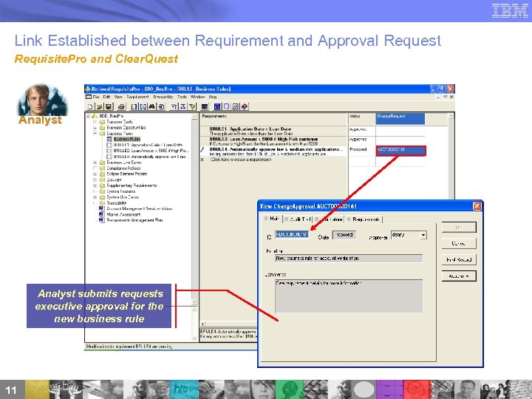Expand the Eclipse Element Proxies folder
This screenshot has height=399, width=532.
click(95, 174)
